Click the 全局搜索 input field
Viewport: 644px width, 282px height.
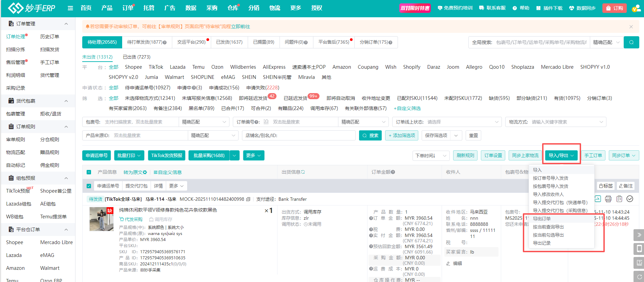[x=541, y=42]
